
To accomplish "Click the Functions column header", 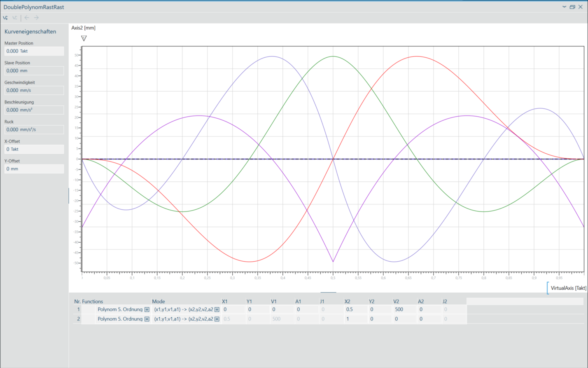I will (x=92, y=301).
